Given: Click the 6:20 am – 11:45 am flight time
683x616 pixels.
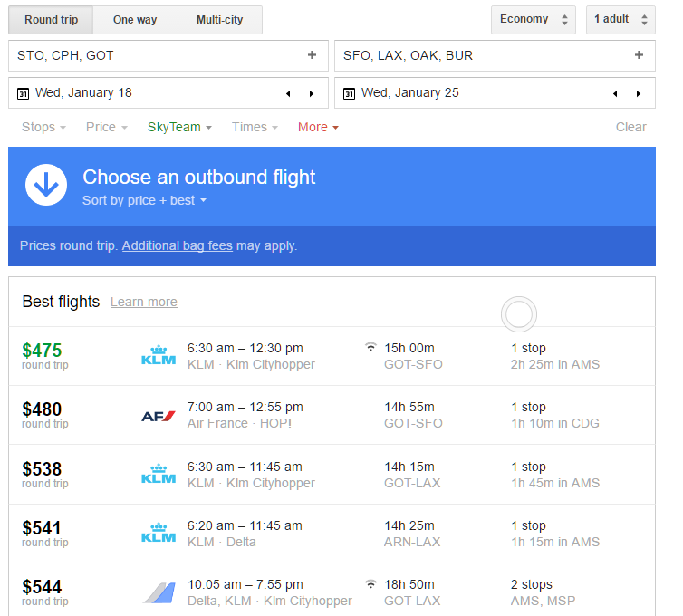Looking at the screenshot, I should pyautogui.click(x=245, y=525).
